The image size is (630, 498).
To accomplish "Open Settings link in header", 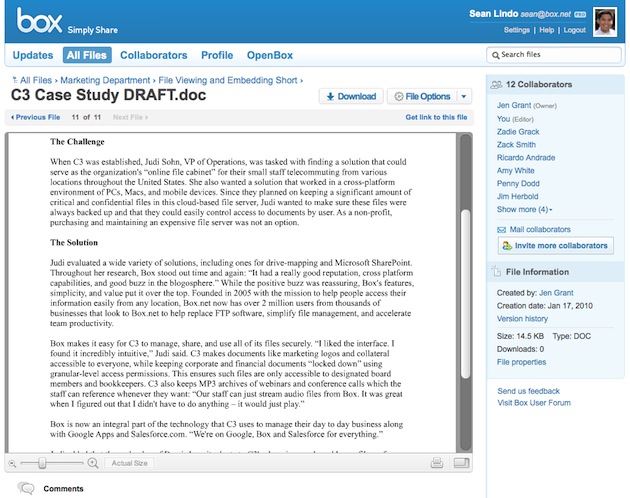I will tap(517, 30).
